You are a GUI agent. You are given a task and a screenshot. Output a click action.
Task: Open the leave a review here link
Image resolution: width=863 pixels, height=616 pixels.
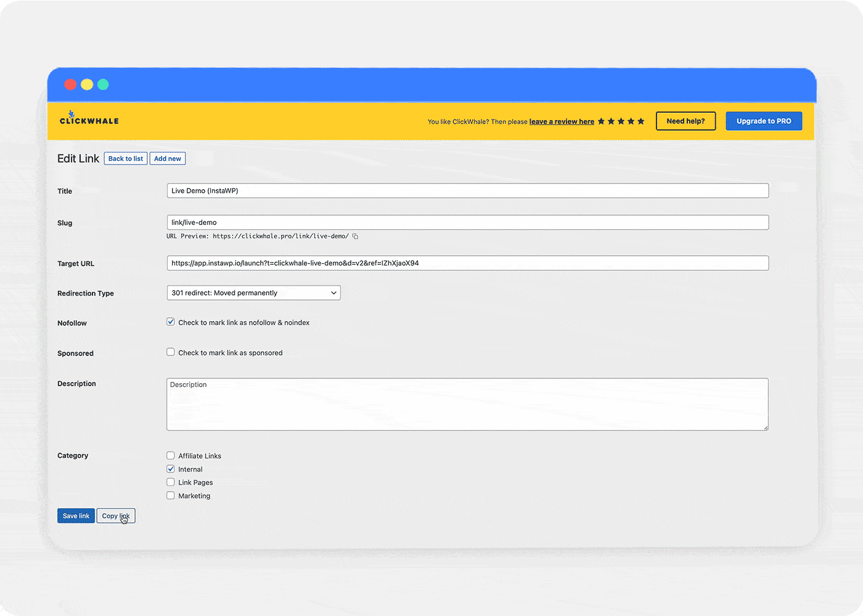562,121
